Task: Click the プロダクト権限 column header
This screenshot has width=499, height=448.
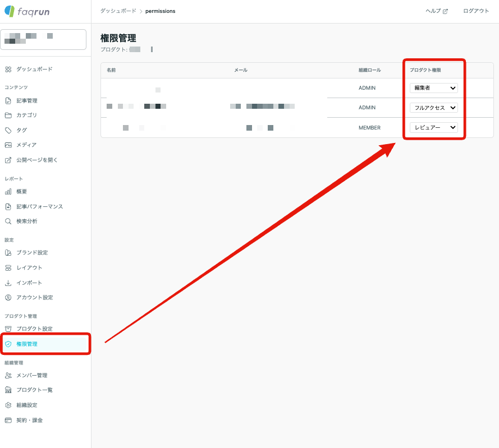Action: click(425, 70)
